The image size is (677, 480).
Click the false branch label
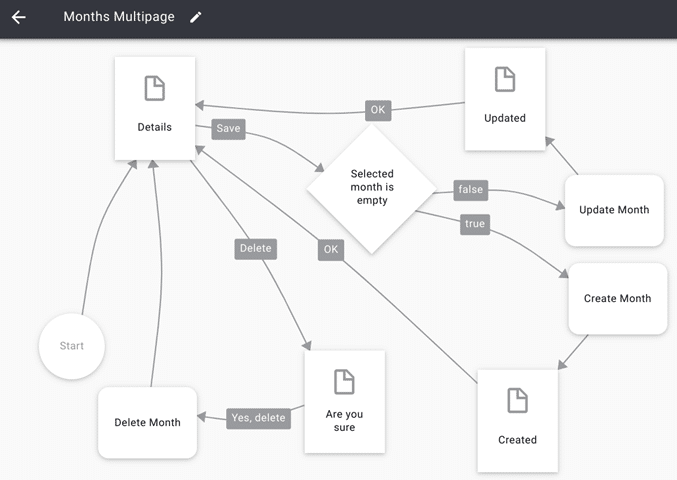(471, 190)
